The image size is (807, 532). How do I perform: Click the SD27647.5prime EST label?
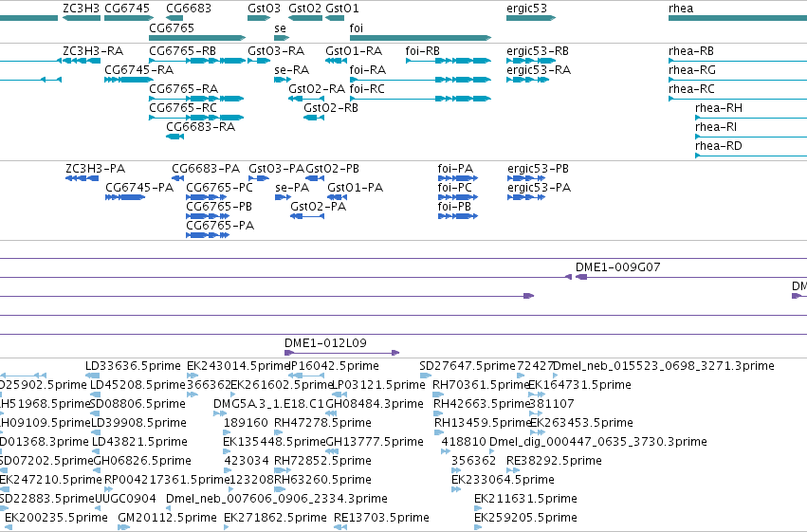coord(468,366)
